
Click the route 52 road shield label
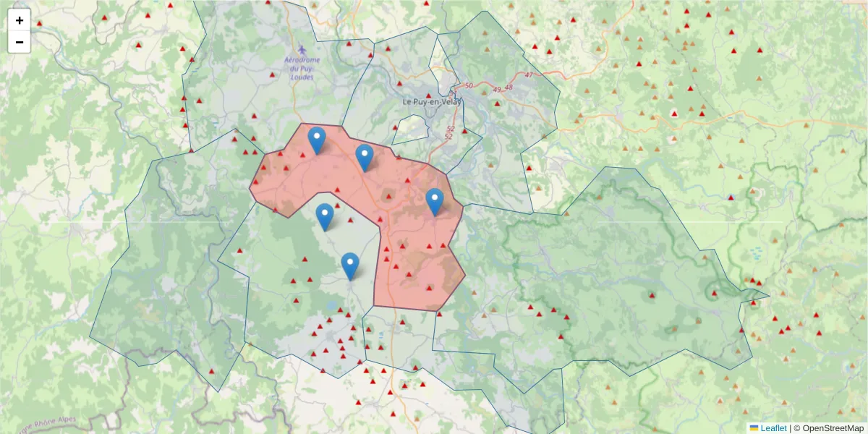coord(448,130)
